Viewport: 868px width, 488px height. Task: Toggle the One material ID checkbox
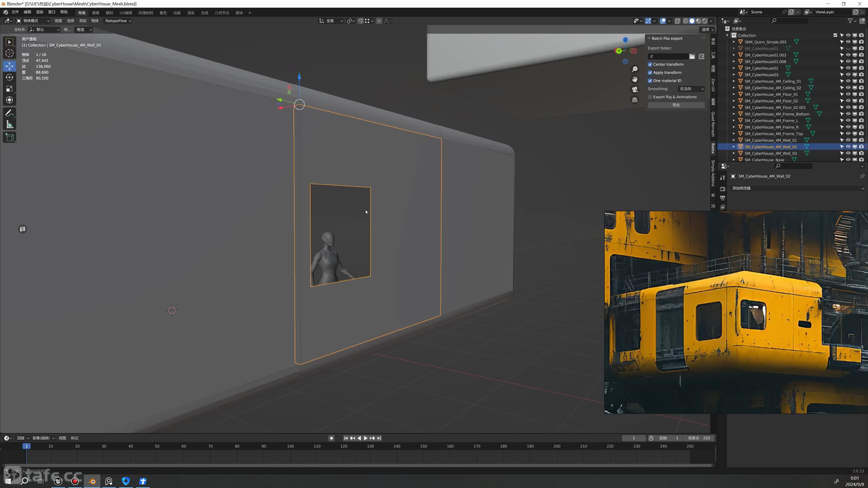pyautogui.click(x=650, y=81)
